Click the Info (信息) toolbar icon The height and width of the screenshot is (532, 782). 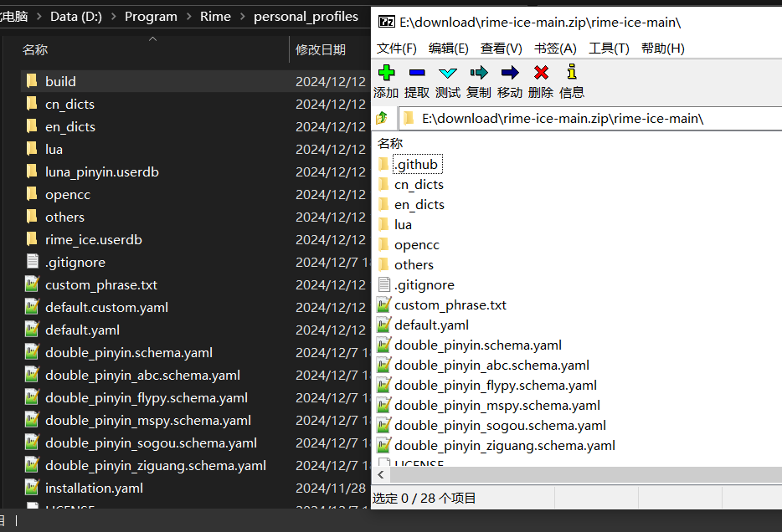pos(572,72)
